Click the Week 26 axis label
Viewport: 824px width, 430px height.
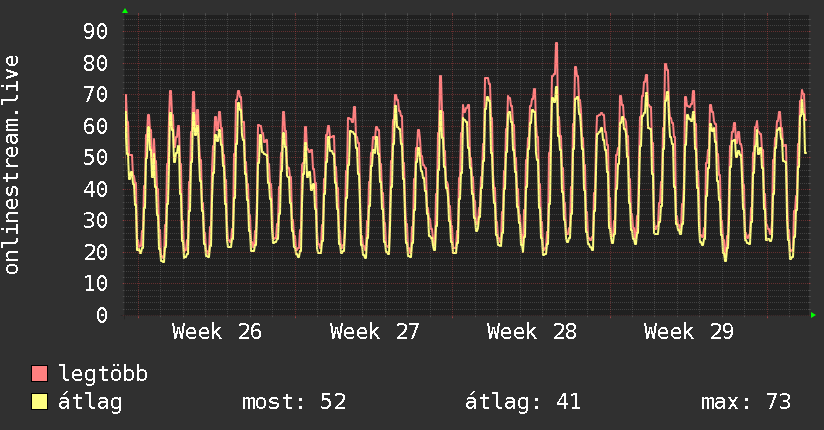pyautogui.click(x=217, y=331)
